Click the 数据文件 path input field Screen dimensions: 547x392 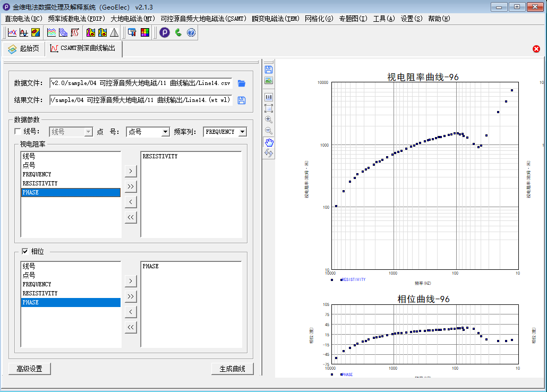(x=141, y=83)
